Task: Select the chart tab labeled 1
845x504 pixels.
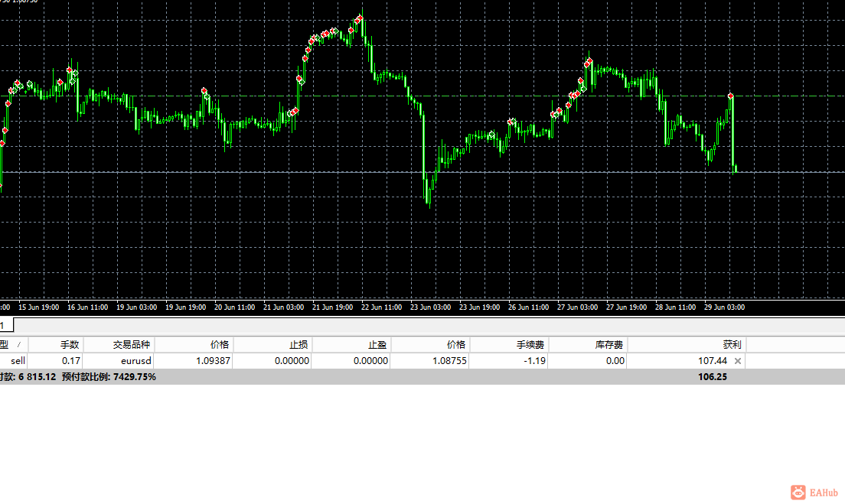Action: click(x=6, y=325)
